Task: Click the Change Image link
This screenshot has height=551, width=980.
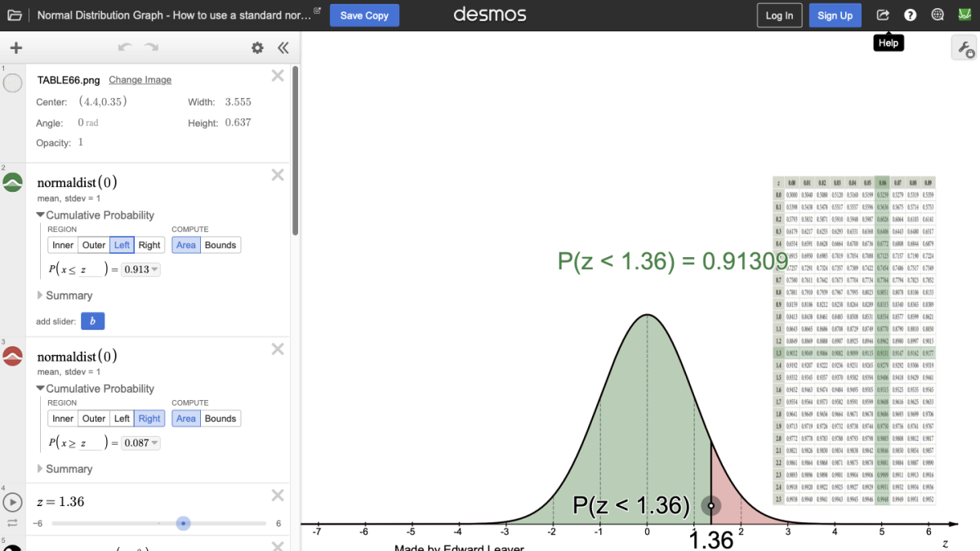Action: 140,80
